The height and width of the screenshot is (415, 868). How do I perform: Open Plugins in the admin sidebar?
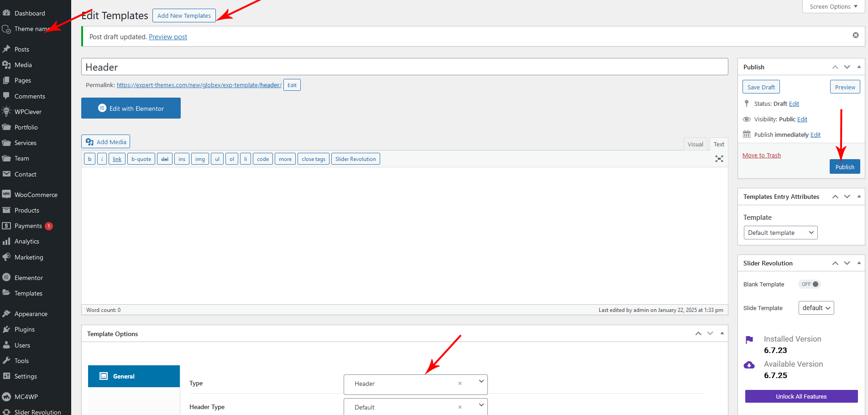[24, 329]
